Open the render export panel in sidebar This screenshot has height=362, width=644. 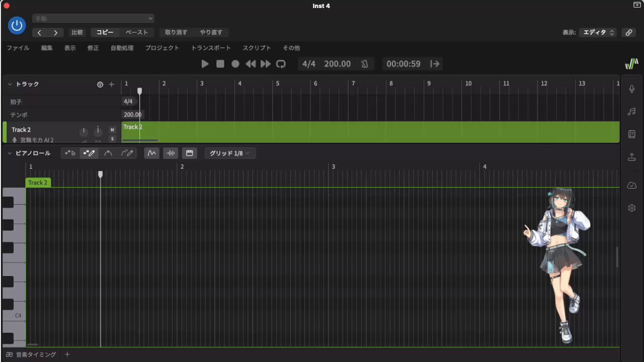tap(632, 157)
